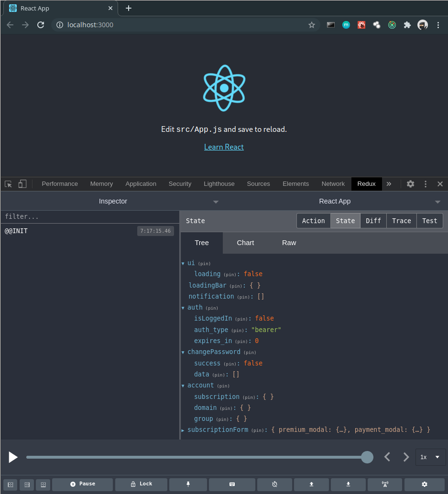Go back to the previous page

pyautogui.click(x=10, y=25)
